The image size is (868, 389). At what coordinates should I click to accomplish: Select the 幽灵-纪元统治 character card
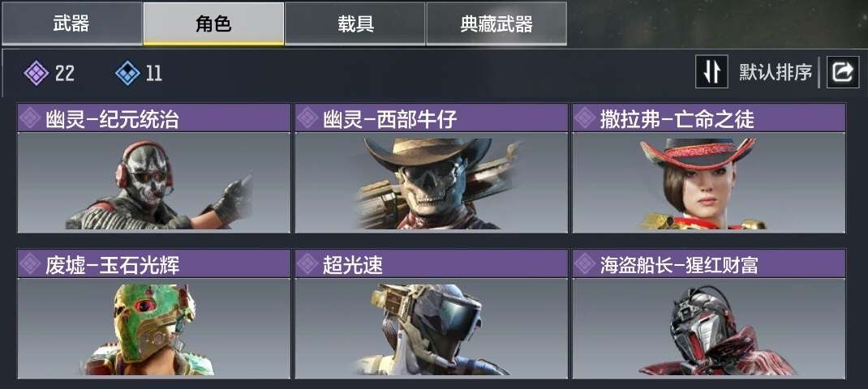point(154,169)
